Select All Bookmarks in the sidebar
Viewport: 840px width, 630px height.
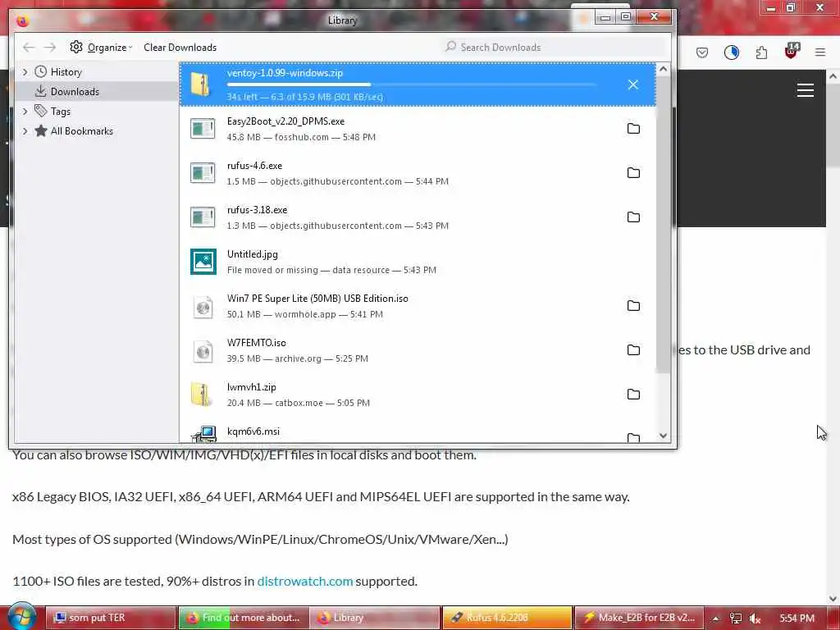click(x=81, y=131)
